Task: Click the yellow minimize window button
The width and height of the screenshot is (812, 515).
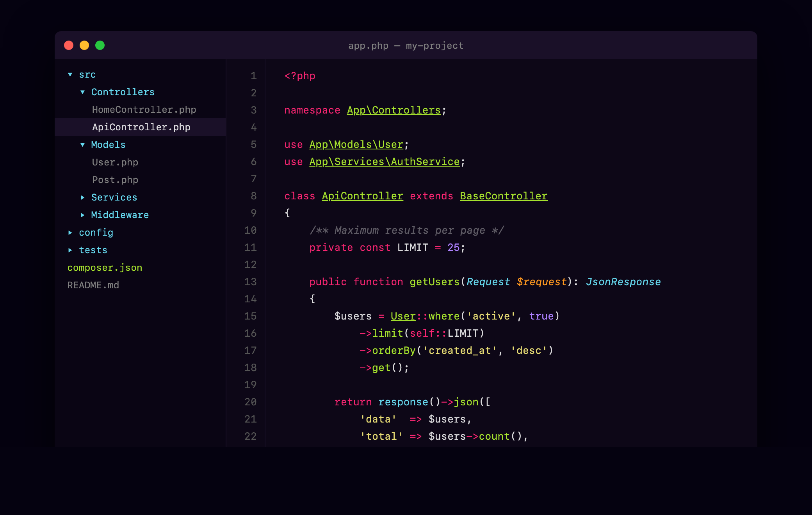Action: pyautogui.click(x=84, y=45)
